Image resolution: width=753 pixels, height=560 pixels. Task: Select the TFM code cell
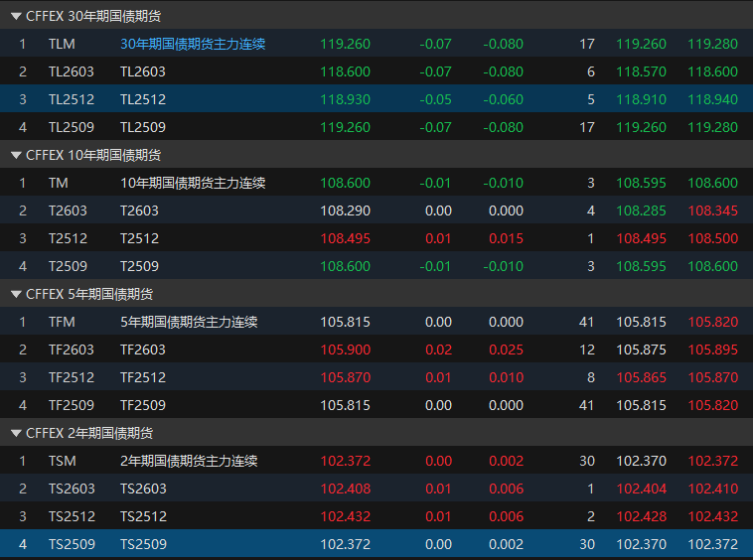[62, 322]
